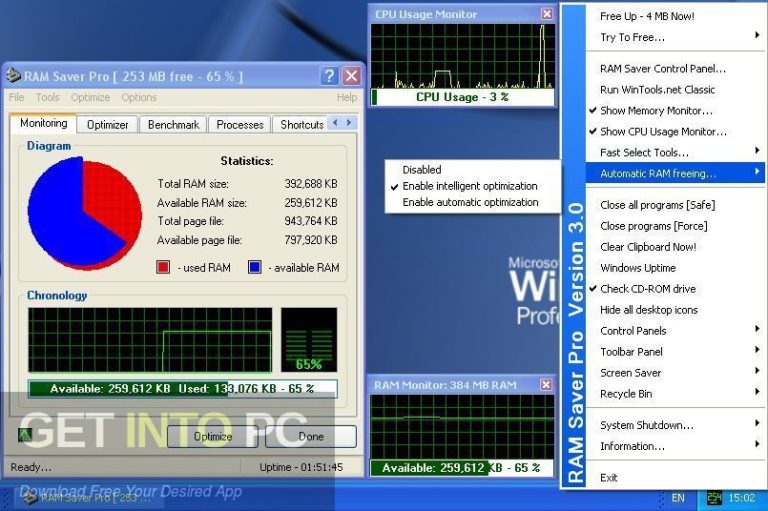768x511 pixels.
Task: Click the EN language indicator
Action: point(678,498)
